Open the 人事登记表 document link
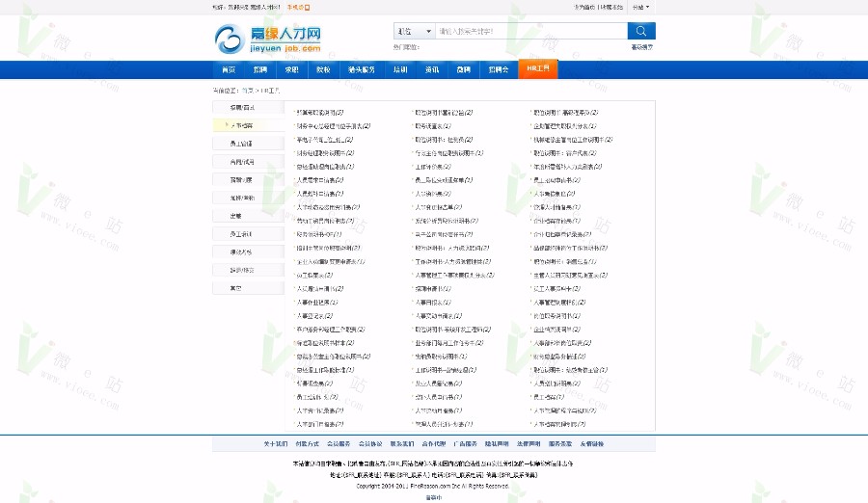This screenshot has width=868, height=503. click(x=314, y=316)
